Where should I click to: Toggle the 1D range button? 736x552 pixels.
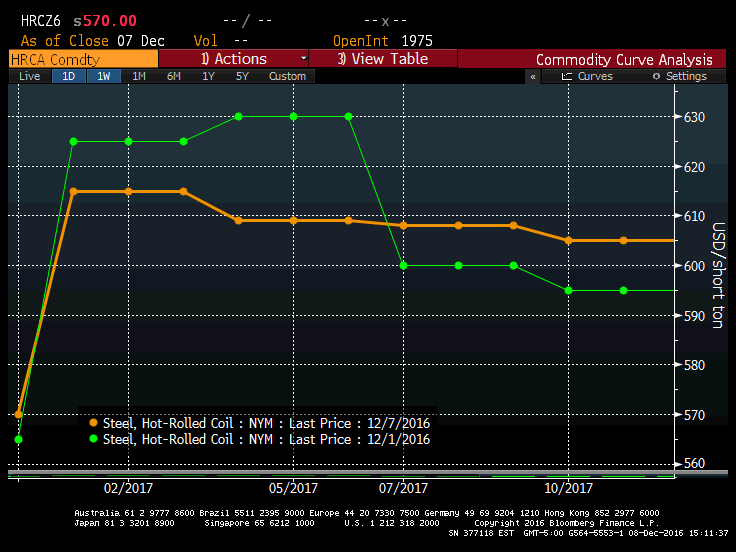click(x=68, y=76)
